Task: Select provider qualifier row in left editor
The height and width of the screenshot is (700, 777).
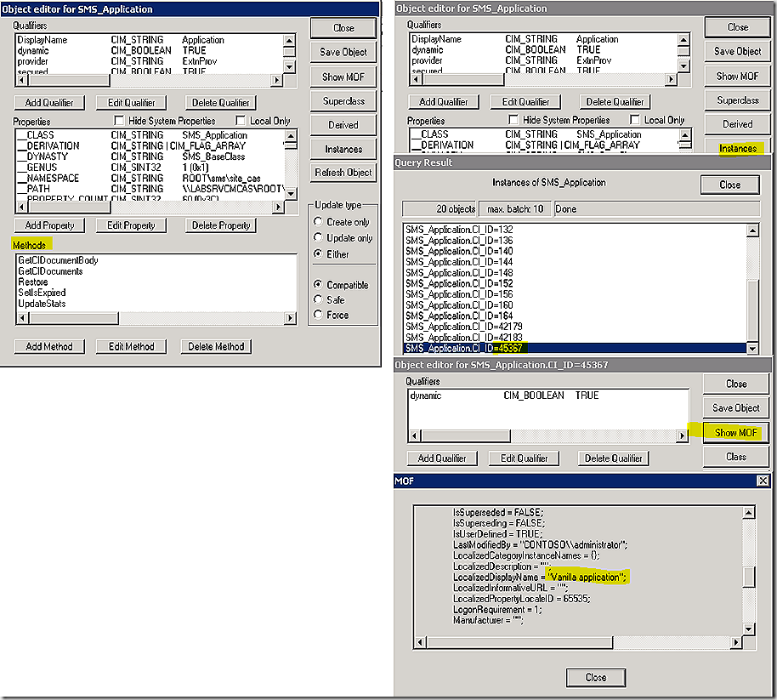Action: coord(149,61)
